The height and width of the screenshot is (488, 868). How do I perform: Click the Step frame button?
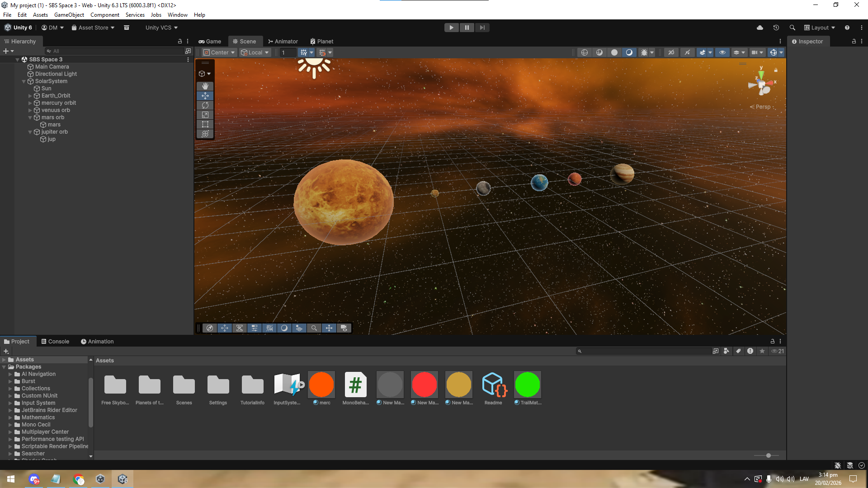[x=482, y=28]
